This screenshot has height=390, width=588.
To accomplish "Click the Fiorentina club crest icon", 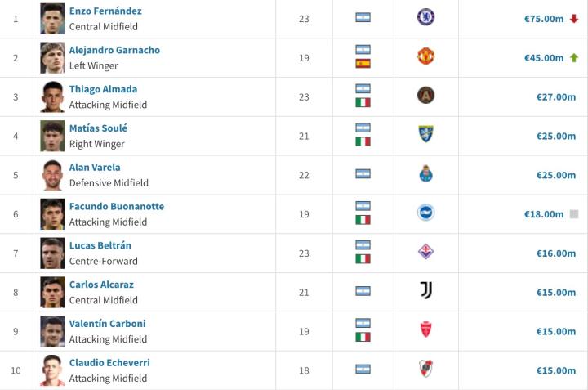I will pos(425,252).
